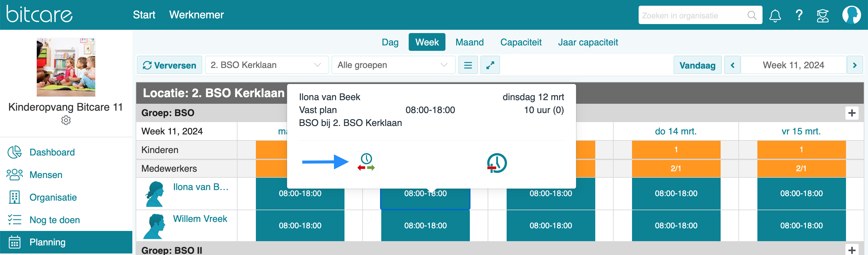This screenshot has height=255, width=868.
Task: Open the organisation settings gear icon
Action: [x=66, y=120]
